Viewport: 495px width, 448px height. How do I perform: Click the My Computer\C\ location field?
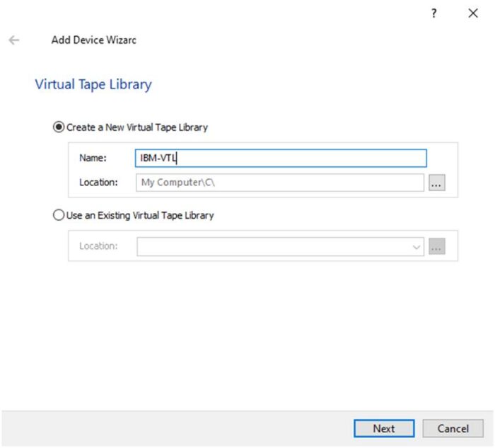coord(279,183)
